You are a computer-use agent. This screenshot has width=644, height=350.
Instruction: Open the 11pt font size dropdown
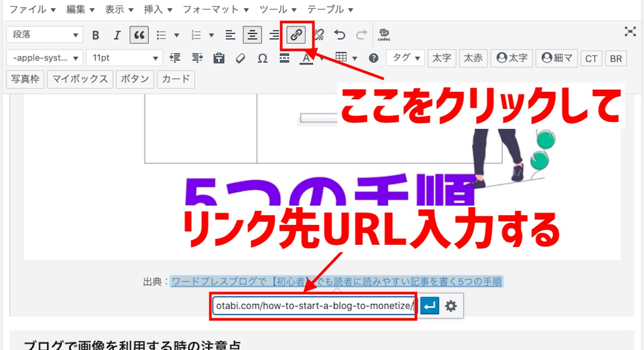(x=123, y=57)
